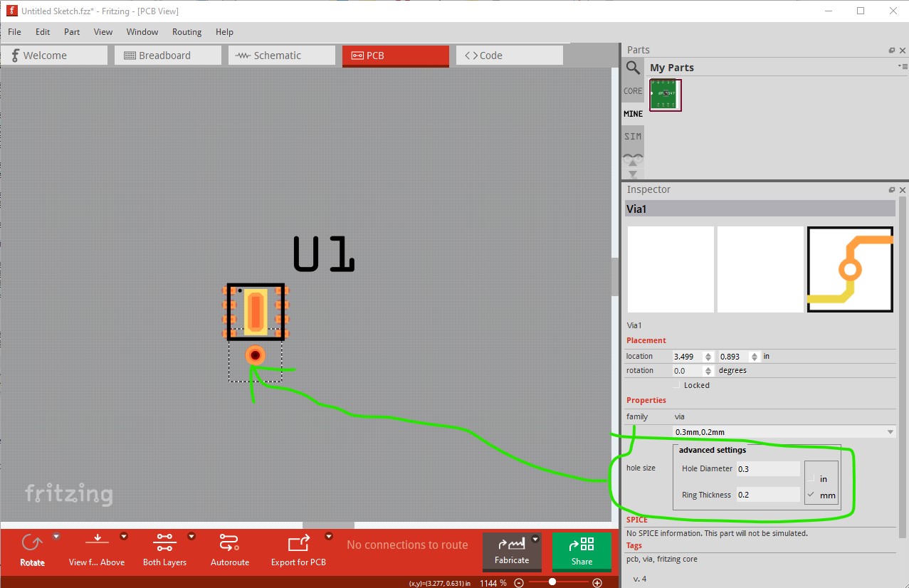Click the Autoroute icon
909x588 pixels.
coord(230,543)
